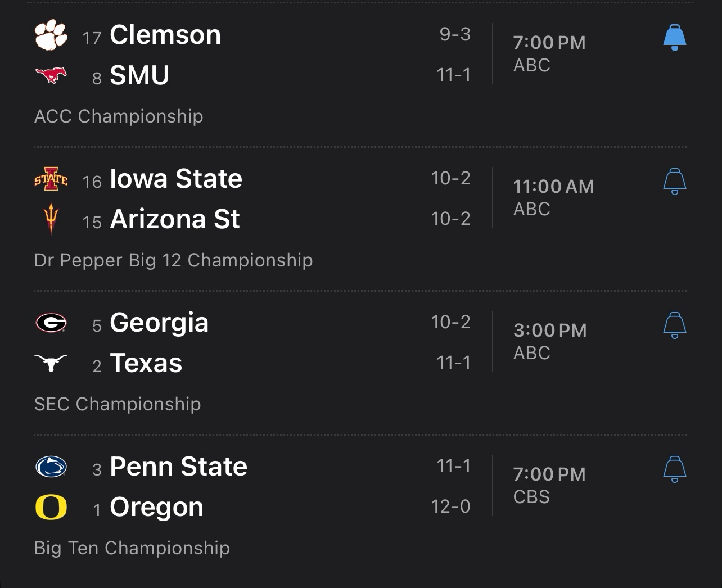The width and height of the screenshot is (722, 588).
Task: Click the Texas Longhorns logo
Action: click(51, 363)
